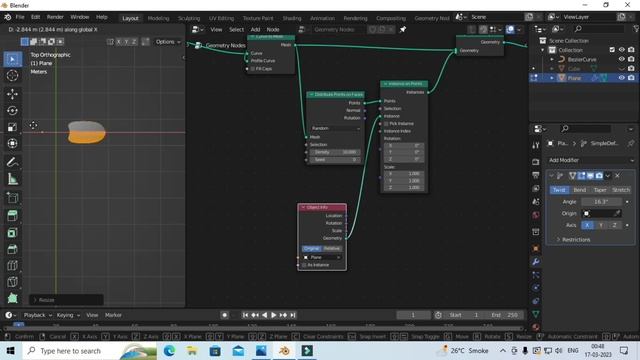Open Blender from the Windows taskbar
Viewport: 640px width, 360px height.
click(x=284, y=351)
